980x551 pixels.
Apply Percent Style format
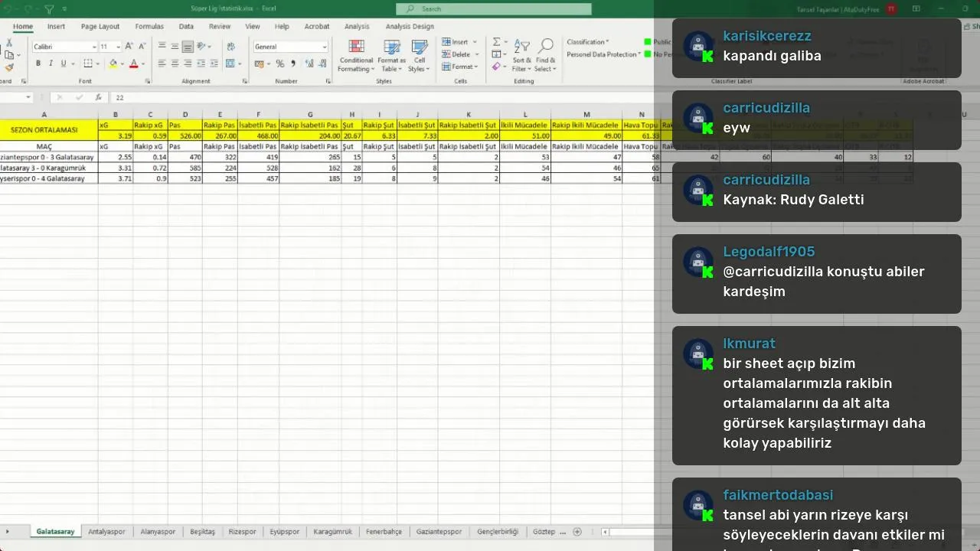coord(280,64)
